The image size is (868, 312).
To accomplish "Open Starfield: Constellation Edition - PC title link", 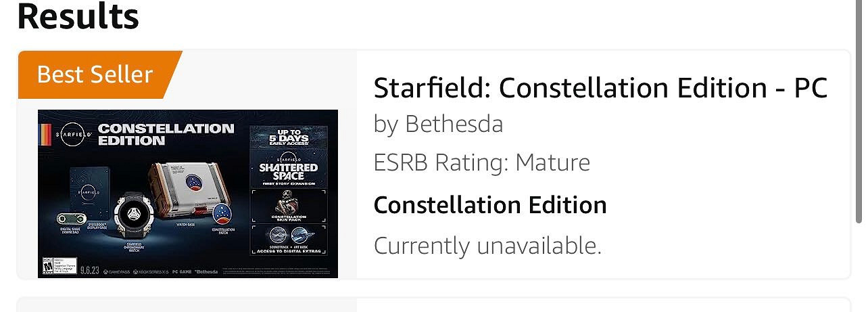I will (600, 88).
